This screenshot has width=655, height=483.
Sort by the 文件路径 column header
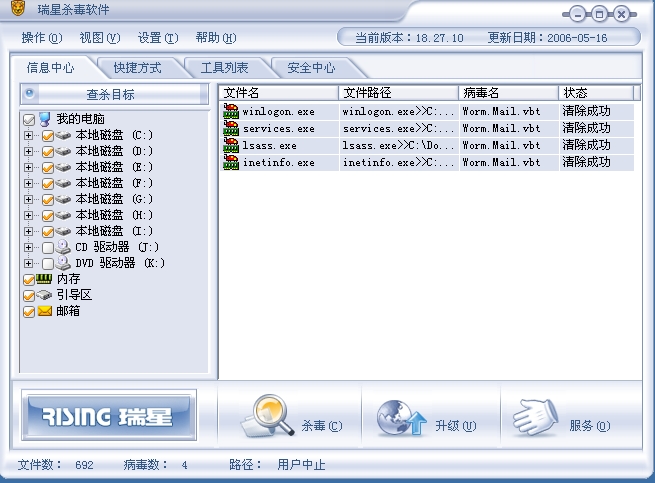[x=399, y=93]
